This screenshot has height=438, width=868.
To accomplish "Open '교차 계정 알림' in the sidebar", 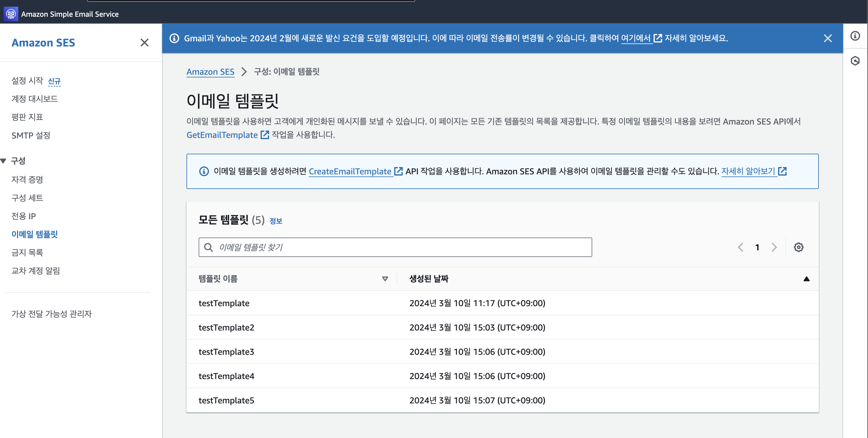I will 36,270.
